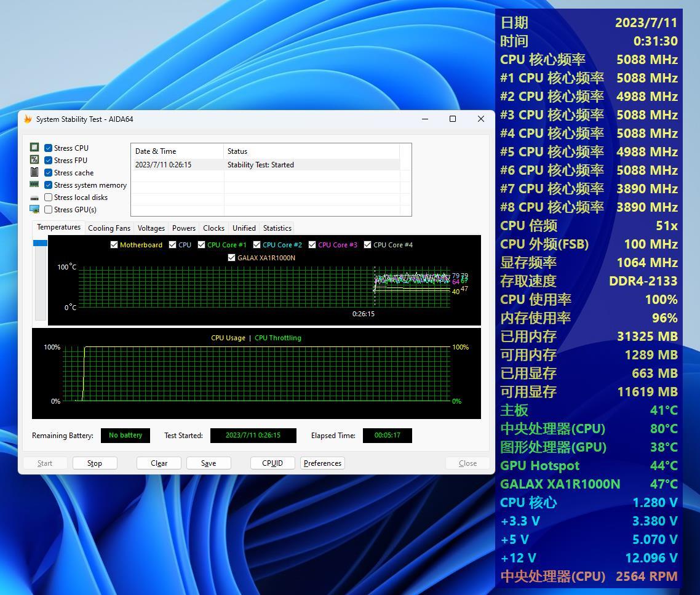Click the DDR4-2133 value in sensor panel
Image resolution: width=700 pixels, height=595 pixels.
[x=643, y=281]
